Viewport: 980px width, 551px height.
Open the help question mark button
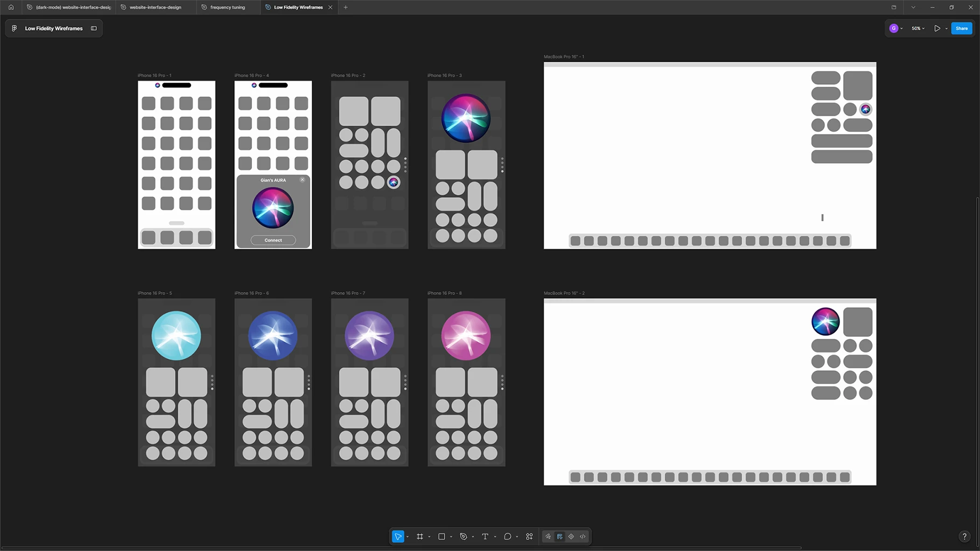click(x=964, y=536)
